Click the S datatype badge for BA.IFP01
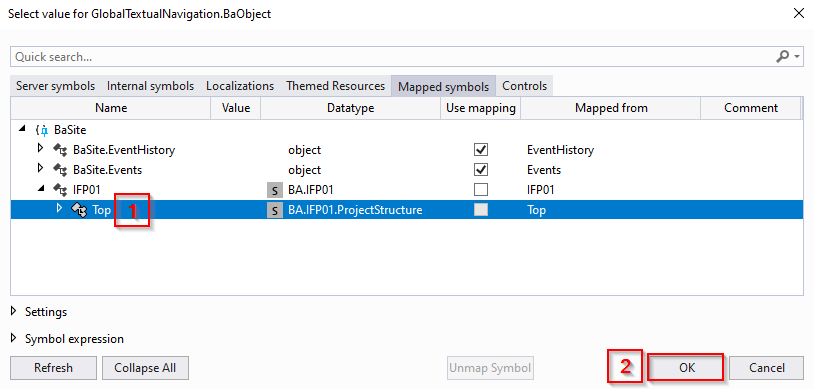 pyautogui.click(x=274, y=190)
